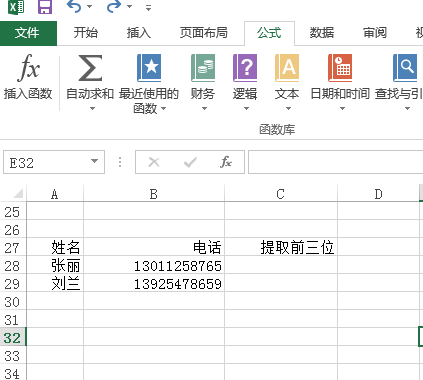423x380 pixels.
Task: Select column C header
Action: point(281,194)
